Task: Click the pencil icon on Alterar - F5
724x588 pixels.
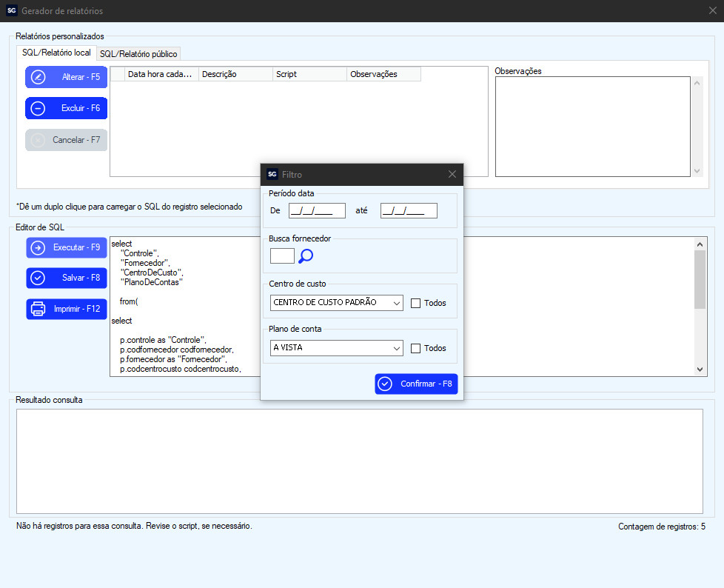Action: [x=38, y=77]
